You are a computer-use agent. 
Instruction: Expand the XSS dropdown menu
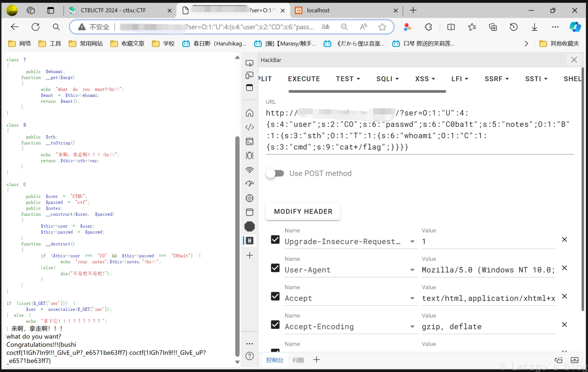425,79
